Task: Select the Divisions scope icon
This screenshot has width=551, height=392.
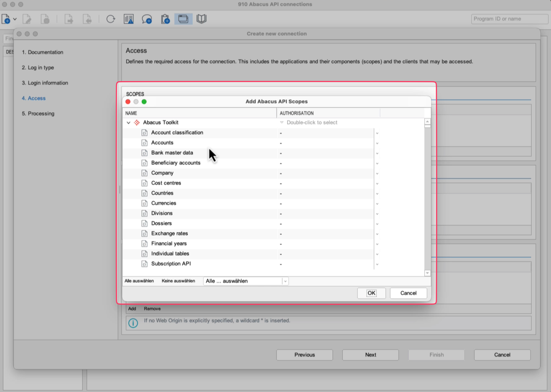Action: tap(144, 214)
